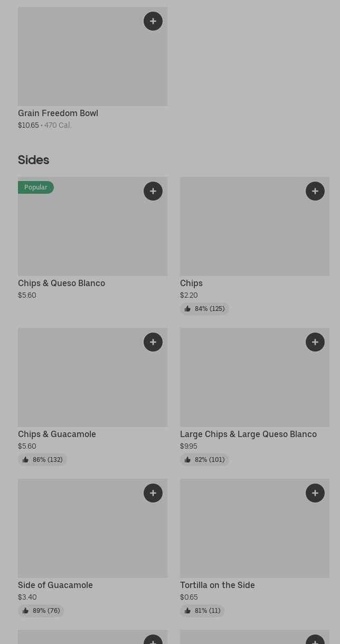The image size is (340, 644).
Task: Click the 81% (11) rating badge
Action: 202,611
